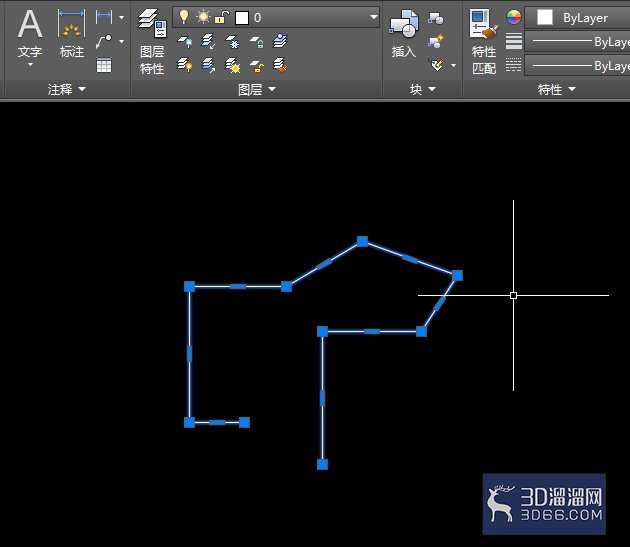The image size is (630, 547).
Task: Click the Layer Unlock icon
Action: 257,66
